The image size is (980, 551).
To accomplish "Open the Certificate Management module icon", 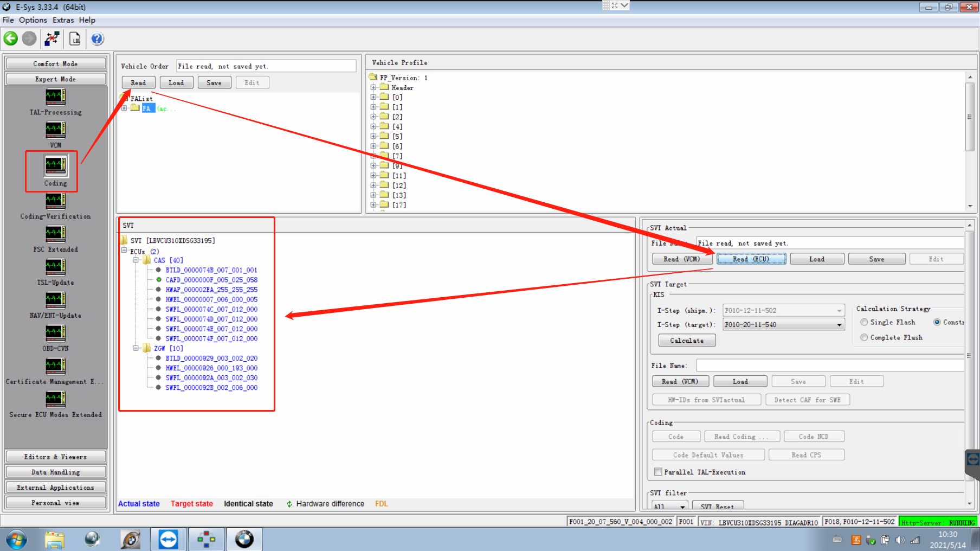I will [55, 366].
